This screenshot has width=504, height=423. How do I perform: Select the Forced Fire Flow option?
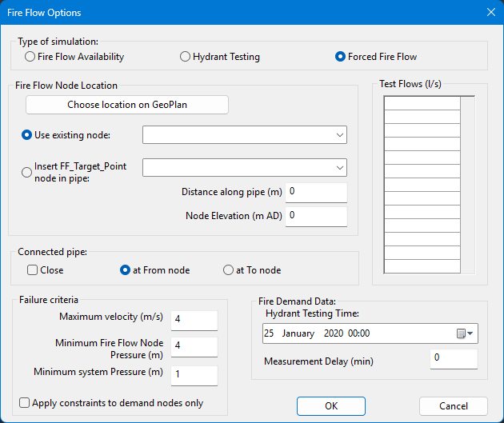(341, 57)
